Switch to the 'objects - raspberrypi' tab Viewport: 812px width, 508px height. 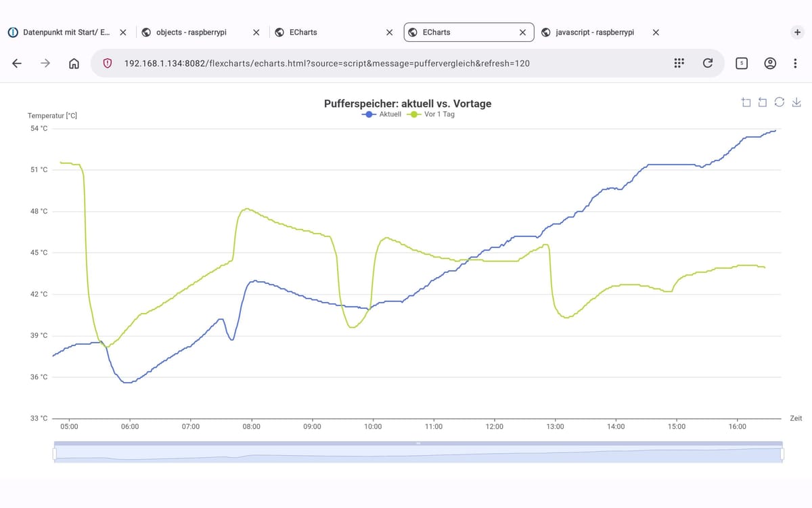(x=191, y=32)
